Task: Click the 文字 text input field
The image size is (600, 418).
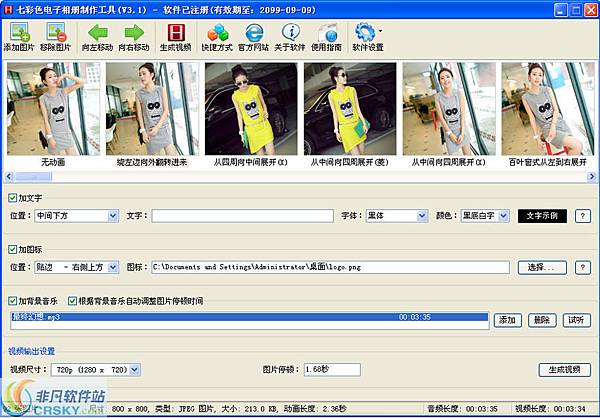Action: pos(243,216)
